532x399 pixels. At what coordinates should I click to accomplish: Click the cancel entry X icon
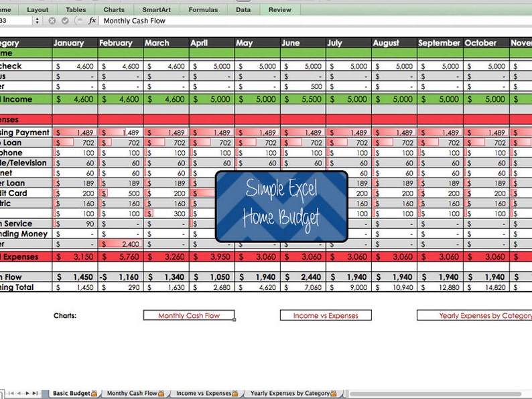tap(52, 21)
